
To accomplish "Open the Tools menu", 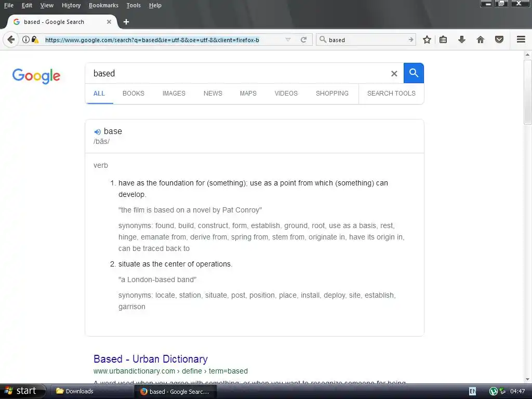I will (x=134, y=5).
